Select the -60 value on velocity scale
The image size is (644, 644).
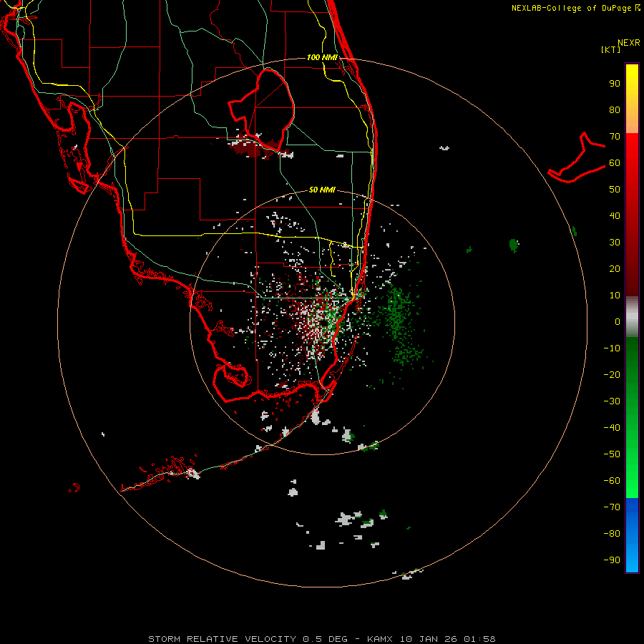[612, 481]
